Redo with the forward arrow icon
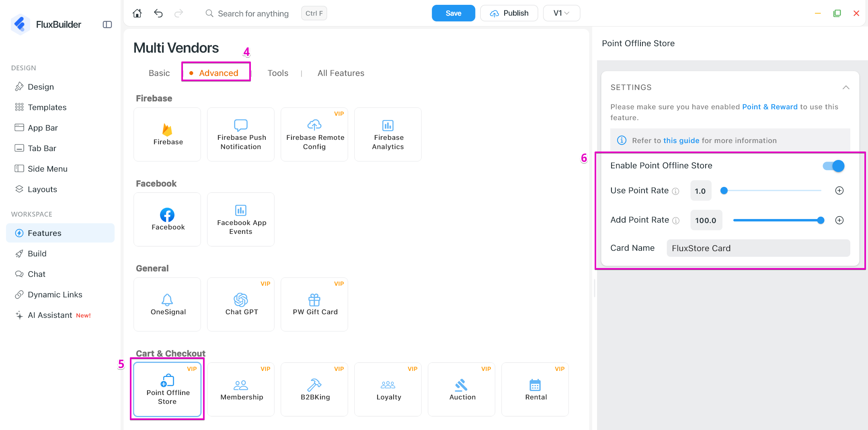The image size is (868, 430). click(x=179, y=13)
